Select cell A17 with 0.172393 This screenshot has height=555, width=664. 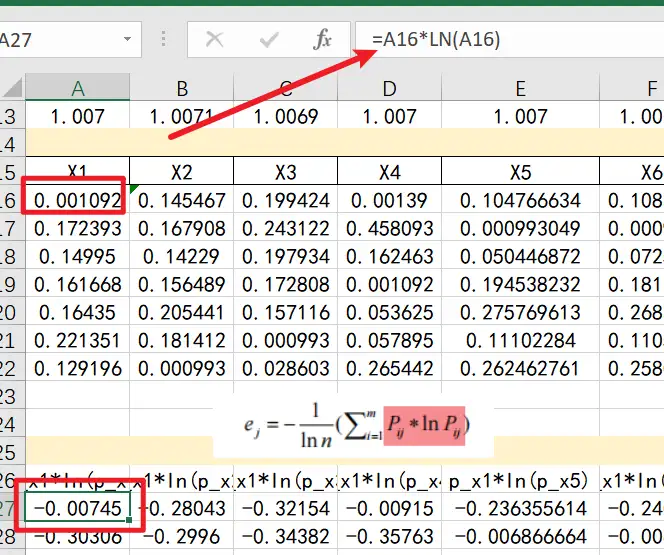pos(77,228)
